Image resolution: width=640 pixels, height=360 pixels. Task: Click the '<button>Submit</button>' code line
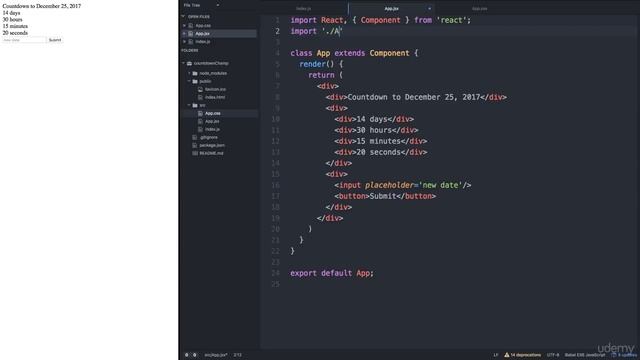point(385,196)
